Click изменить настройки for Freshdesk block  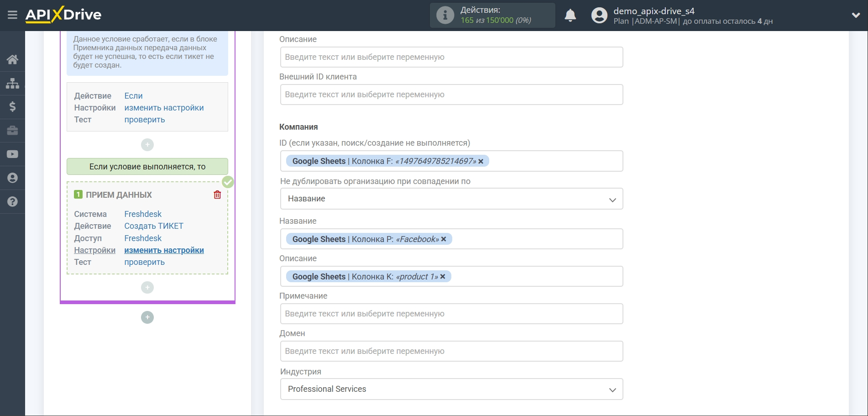tap(164, 250)
